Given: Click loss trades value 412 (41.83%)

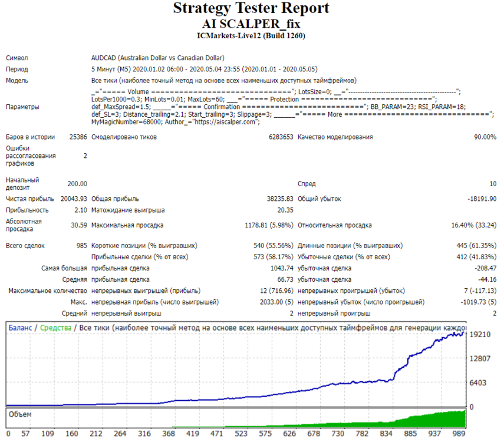Looking at the screenshot, I should [x=476, y=257].
